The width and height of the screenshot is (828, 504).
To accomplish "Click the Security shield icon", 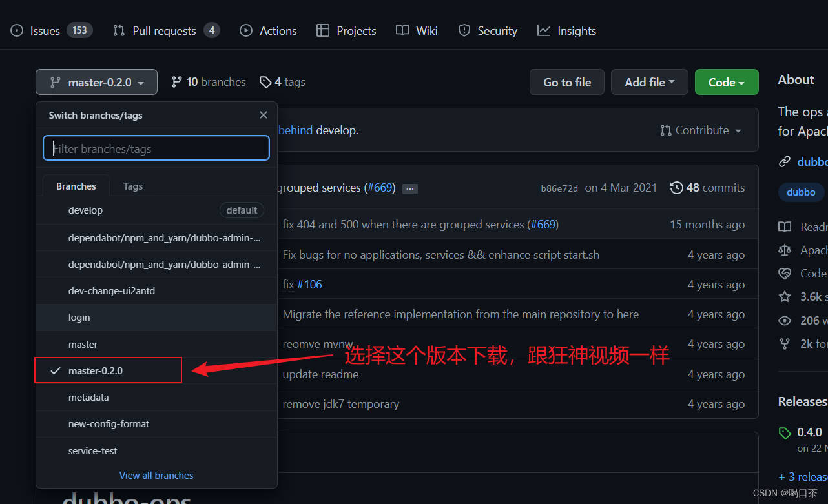I will [464, 30].
